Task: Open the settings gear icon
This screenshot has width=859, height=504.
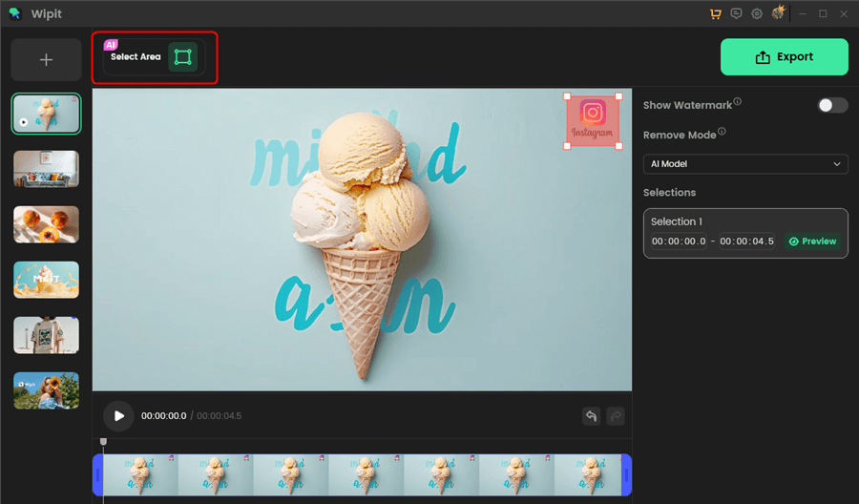Action: click(x=757, y=13)
